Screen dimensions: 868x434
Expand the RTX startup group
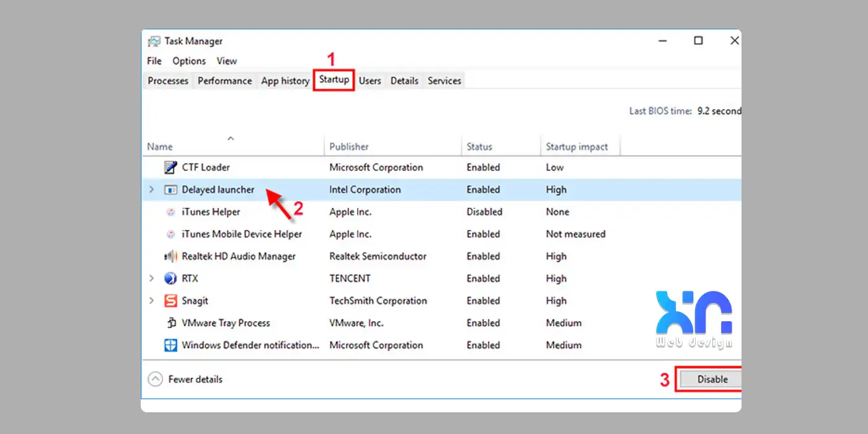[x=152, y=278]
